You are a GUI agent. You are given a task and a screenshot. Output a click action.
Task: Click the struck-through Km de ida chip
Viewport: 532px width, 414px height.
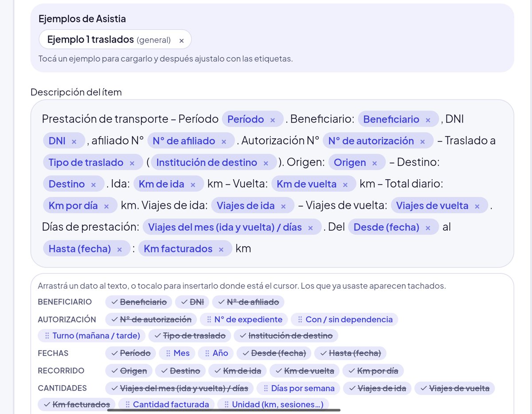click(238, 371)
